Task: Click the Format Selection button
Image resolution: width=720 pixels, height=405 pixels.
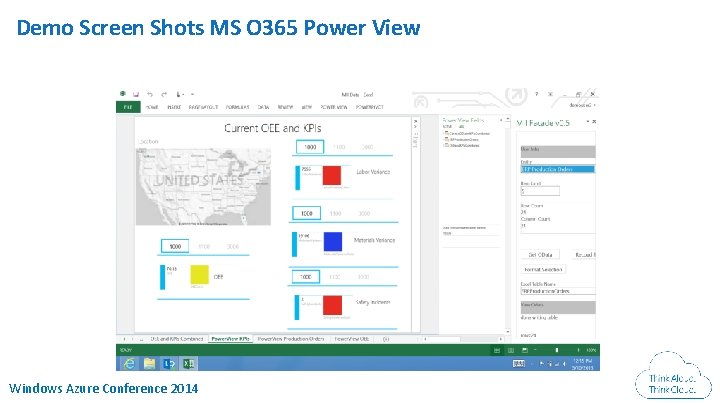Action: 543,270
